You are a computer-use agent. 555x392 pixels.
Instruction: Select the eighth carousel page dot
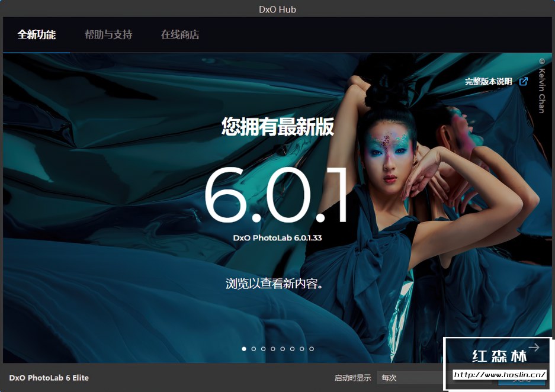(x=312, y=349)
